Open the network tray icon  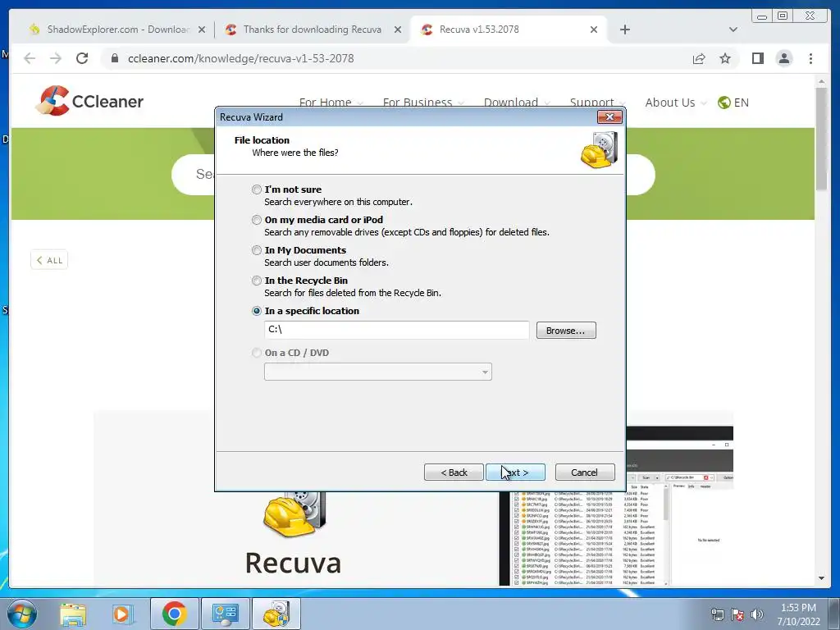[717, 614]
